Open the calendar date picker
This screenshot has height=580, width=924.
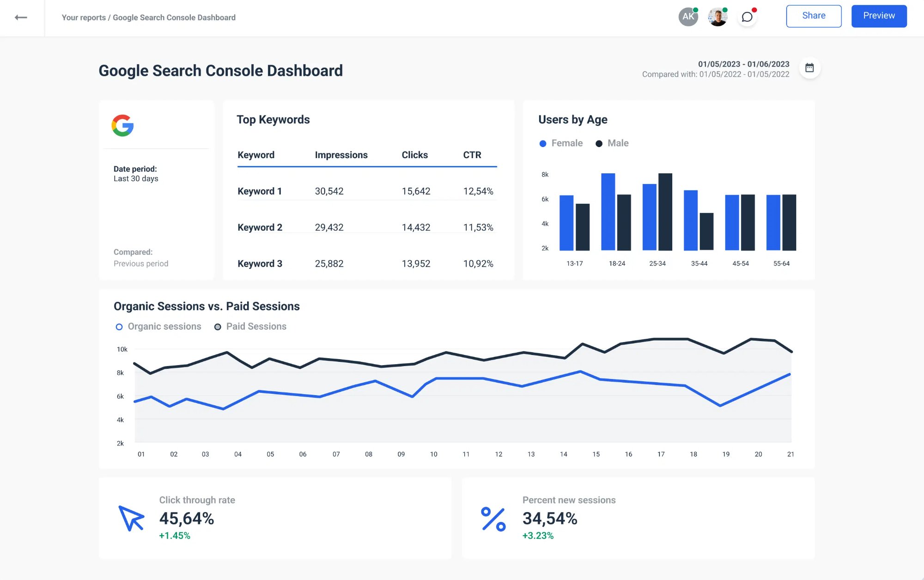(809, 67)
